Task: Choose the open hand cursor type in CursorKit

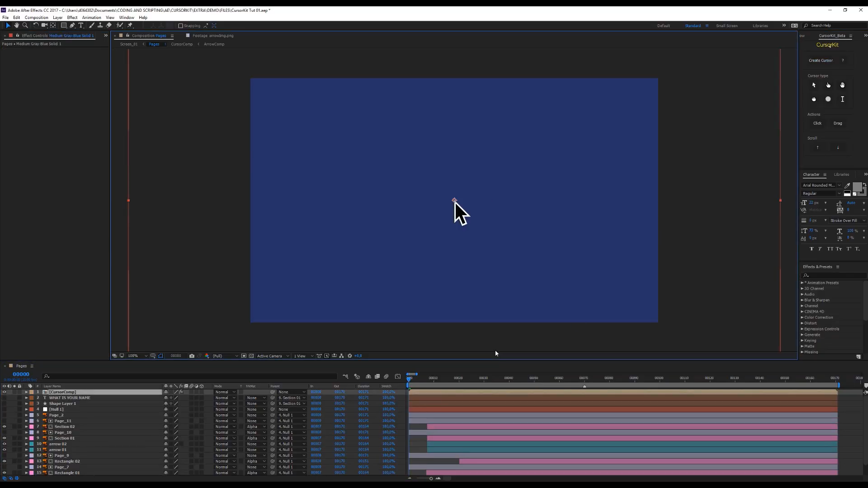Action: 842,85
